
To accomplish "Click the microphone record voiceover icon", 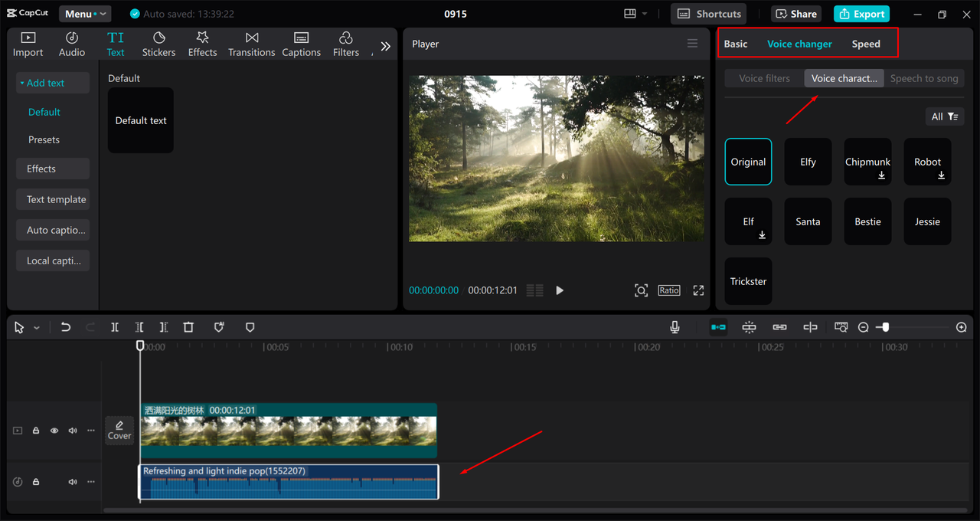I will [x=675, y=327].
